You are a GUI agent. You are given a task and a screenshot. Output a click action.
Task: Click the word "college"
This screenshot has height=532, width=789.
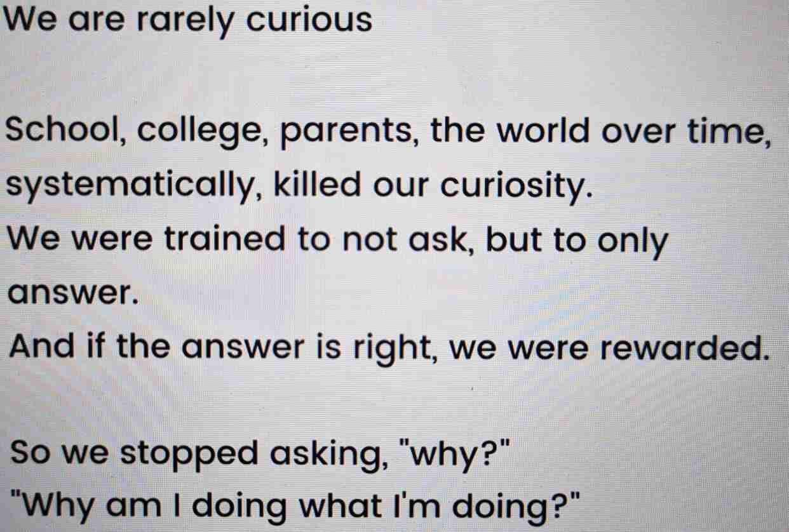(200, 133)
